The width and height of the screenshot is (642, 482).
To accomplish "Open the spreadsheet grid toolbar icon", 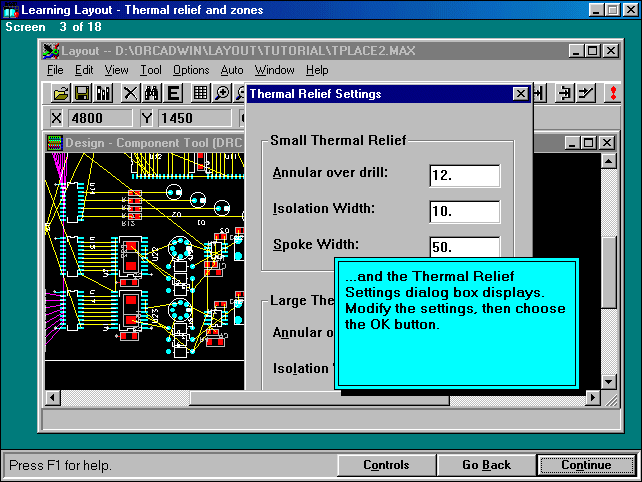I will point(200,94).
